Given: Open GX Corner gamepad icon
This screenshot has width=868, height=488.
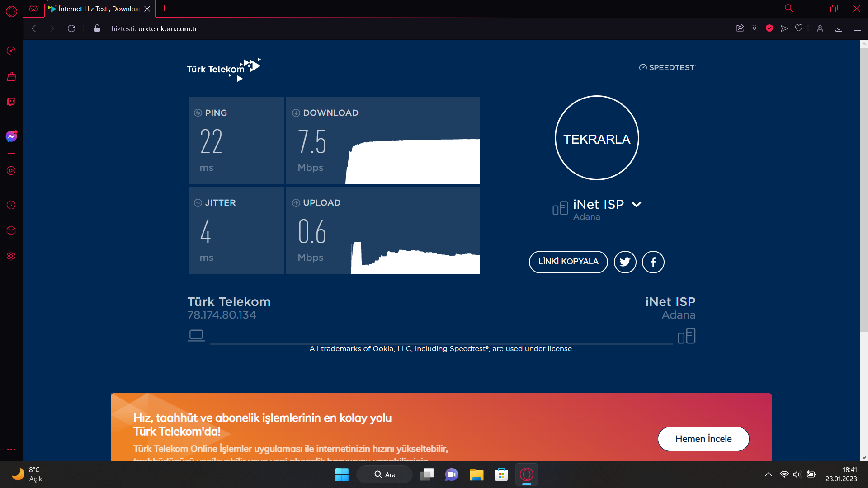Looking at the screenshot, I should pos(33,9).
